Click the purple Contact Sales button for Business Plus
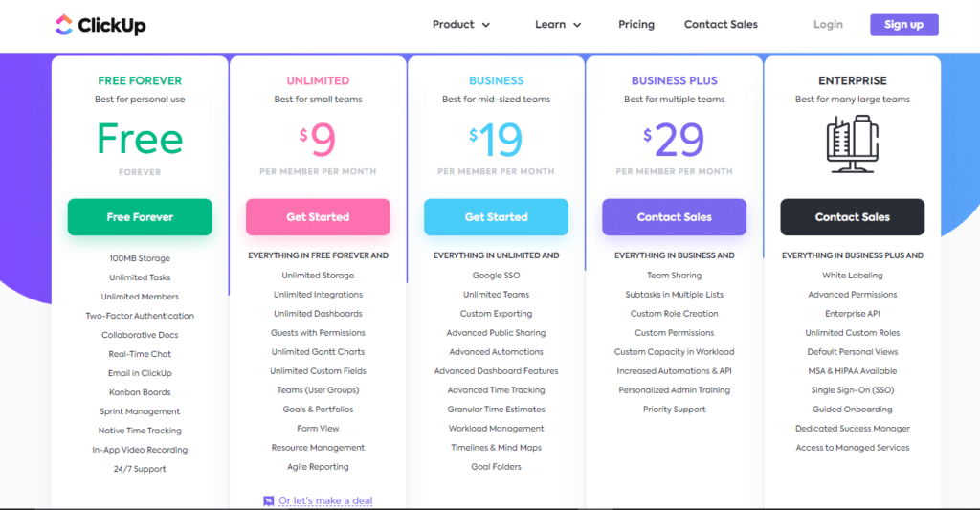Viewport: 980px width, 510px height. (x=675, y=217)
